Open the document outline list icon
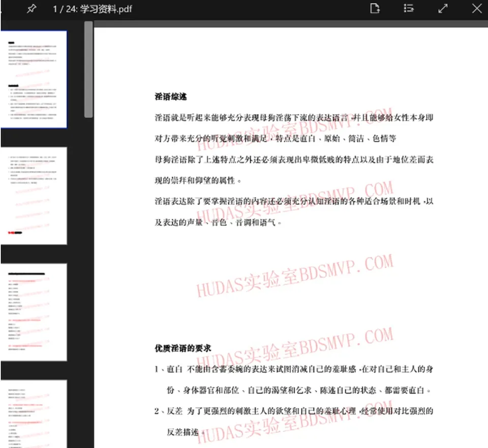 point(409,9)
